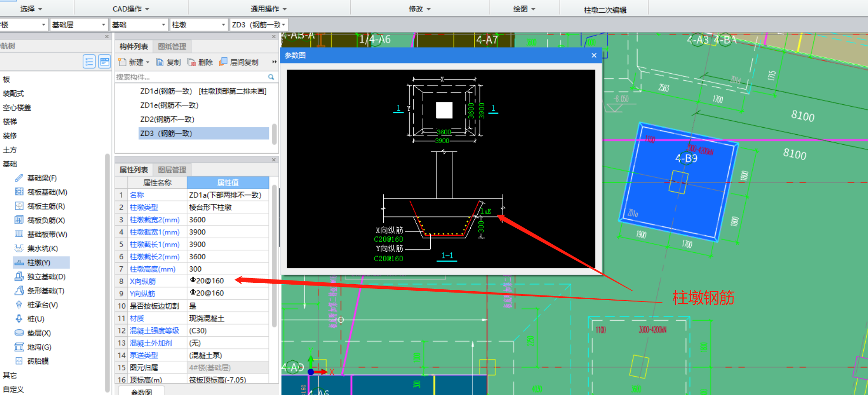
Task: Click the Y向纵筋 value cell
Action: tap(228, 293)
